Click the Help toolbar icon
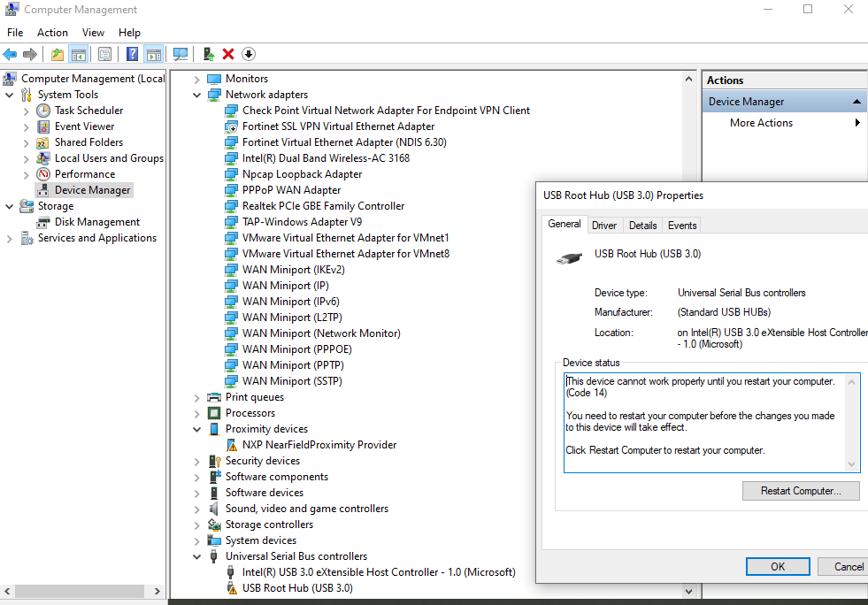The width and height of the screenshot is (868, 605). (x=132, y=54)
